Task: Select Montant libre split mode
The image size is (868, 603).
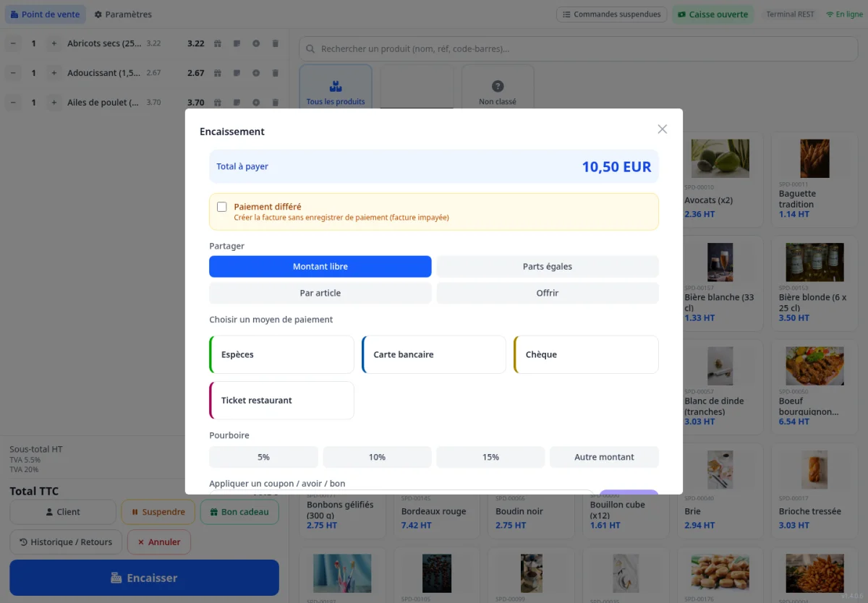Action: (x=320, y=267)
